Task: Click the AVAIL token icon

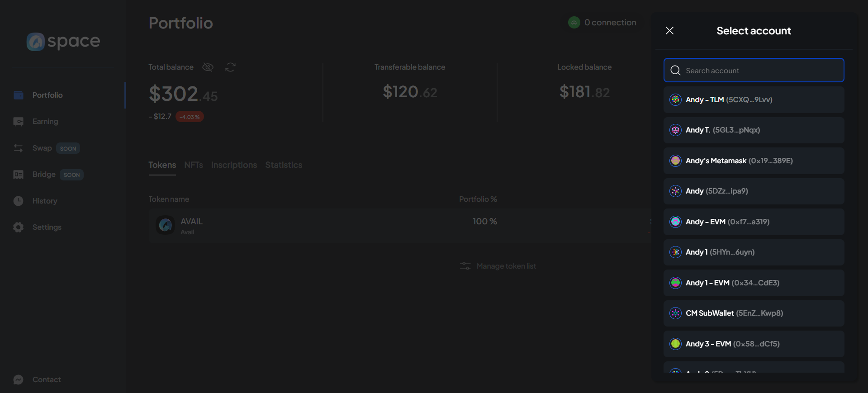Action: click(166, 225)
